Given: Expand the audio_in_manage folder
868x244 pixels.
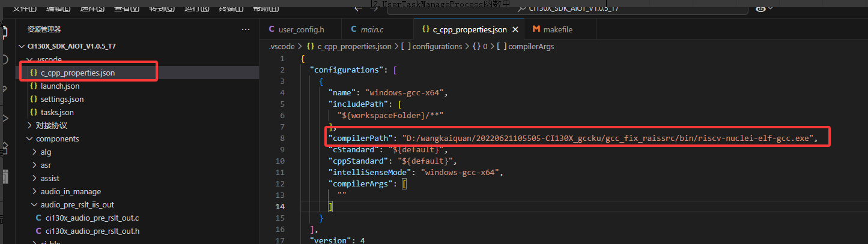Looking at the screenshot, I should point(35,192).
